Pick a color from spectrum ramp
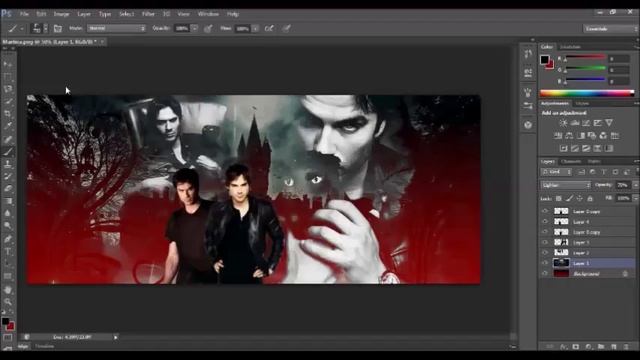The width and height of the screenshot is (640, 360). 587,93
